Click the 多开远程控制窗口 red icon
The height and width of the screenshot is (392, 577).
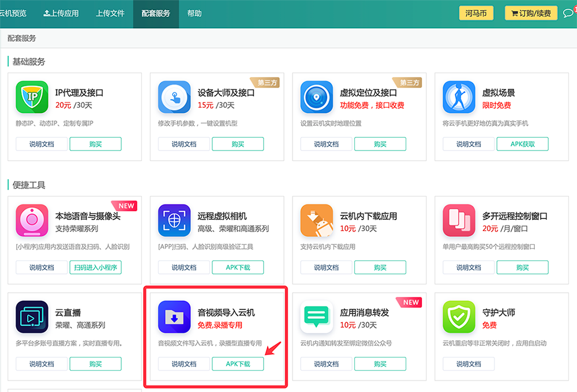coord(459,220)
